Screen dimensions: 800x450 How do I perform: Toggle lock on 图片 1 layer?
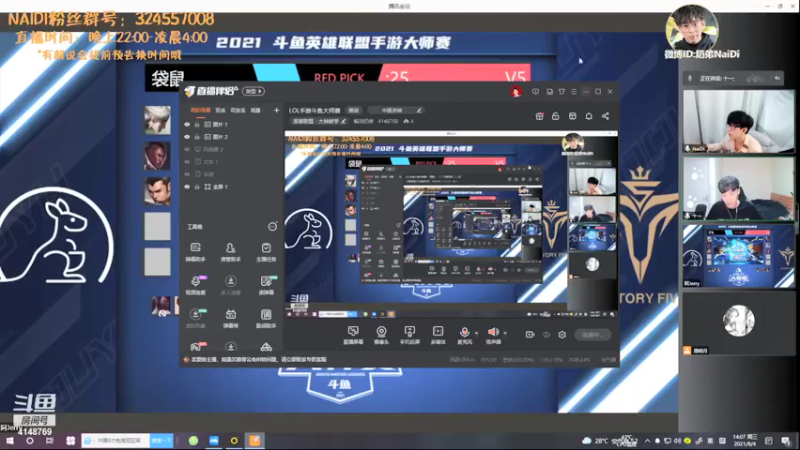(x=197, y=124)
